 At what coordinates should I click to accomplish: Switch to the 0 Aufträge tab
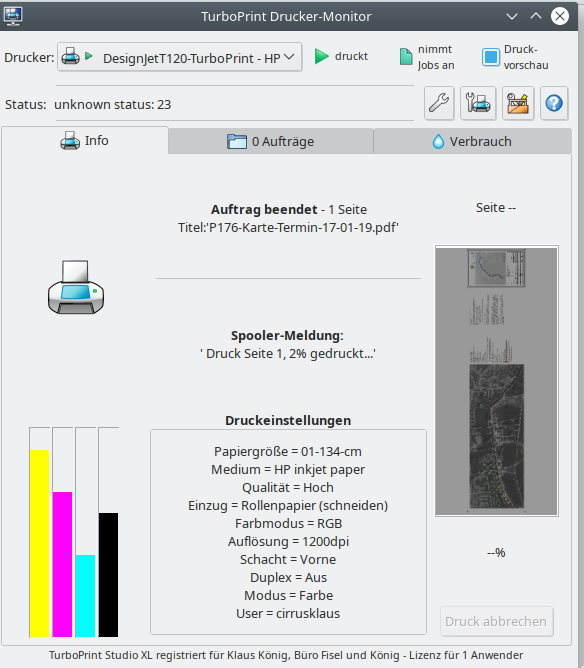(x=270, y=141)
